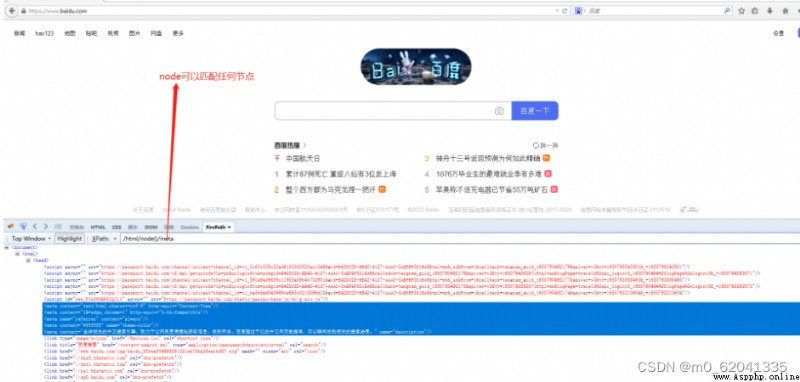Select the link row with favicon.ico

pos(131,338)
